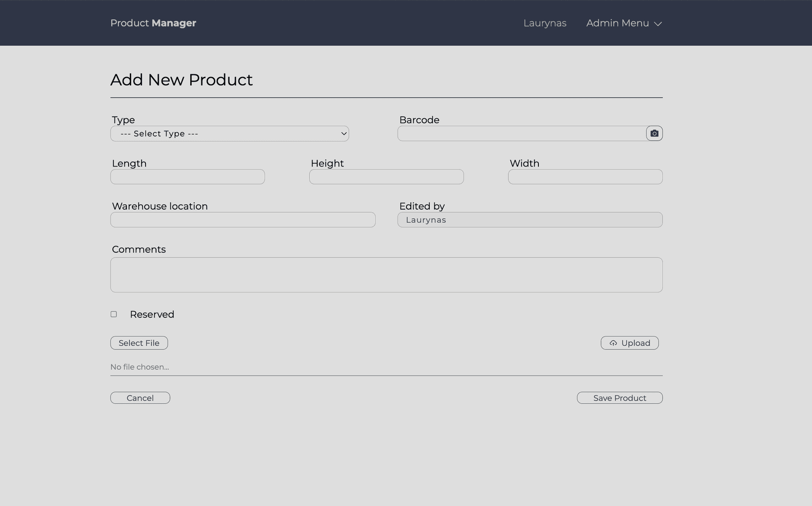Viewport: 812px width, 506px height.
Task: Go to Product Manager home logo
Action: [153, 23]
